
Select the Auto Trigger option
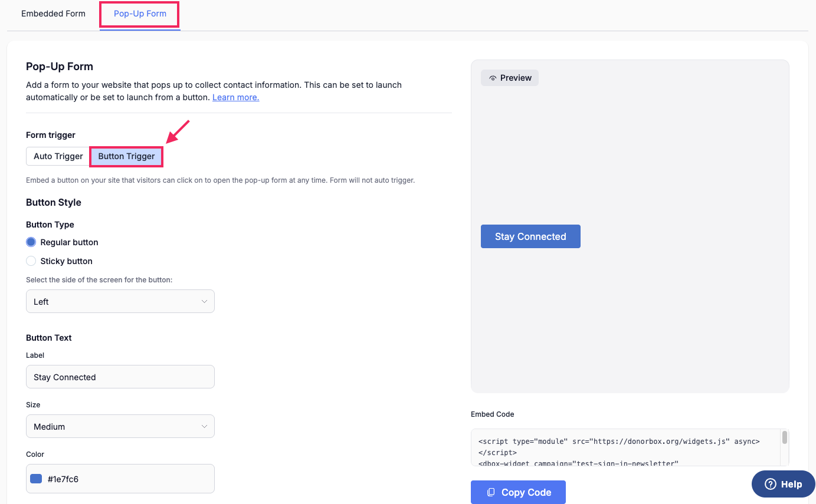coord(58,156)
